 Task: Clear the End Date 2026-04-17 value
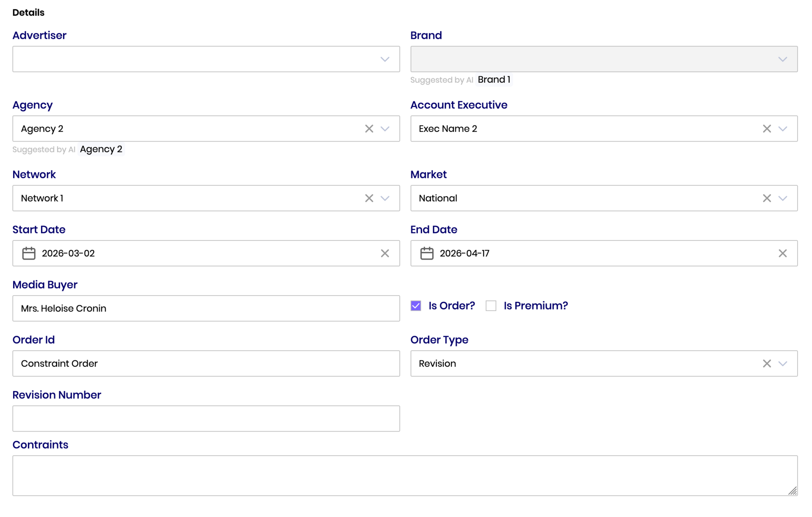[x=782, y=253]
